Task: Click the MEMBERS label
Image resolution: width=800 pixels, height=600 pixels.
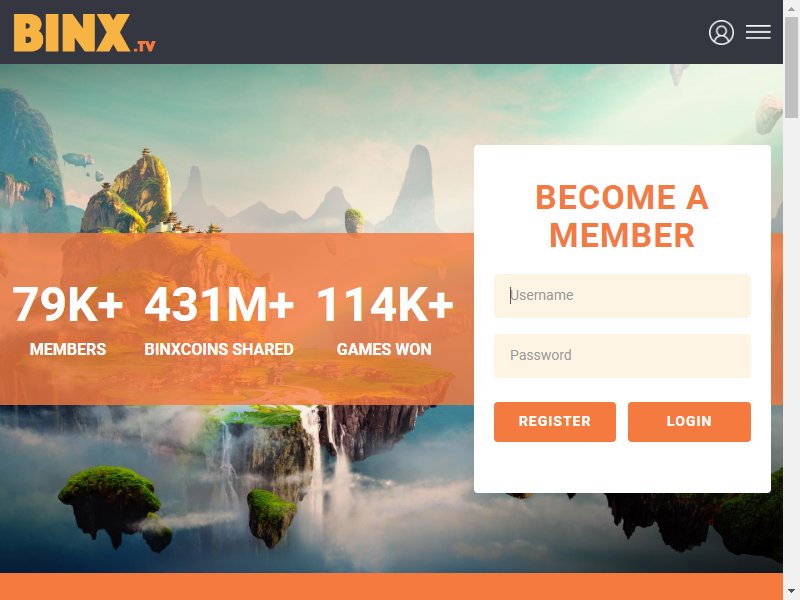Action: 68,349
